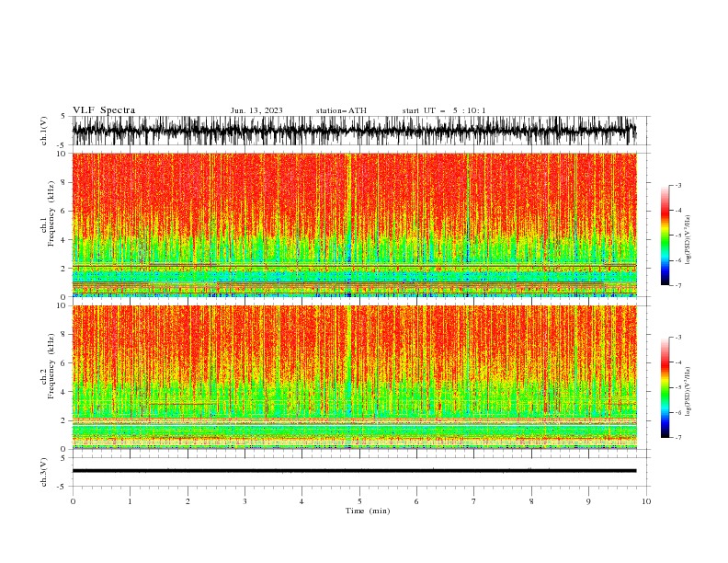Click the time axis tick label '10'

(x=646, y=501)
